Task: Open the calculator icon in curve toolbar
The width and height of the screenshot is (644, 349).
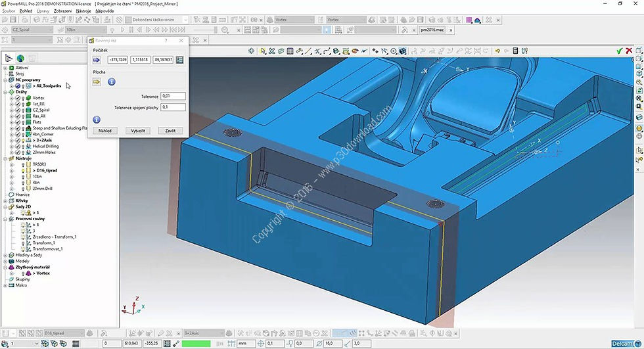Action: 515,51
